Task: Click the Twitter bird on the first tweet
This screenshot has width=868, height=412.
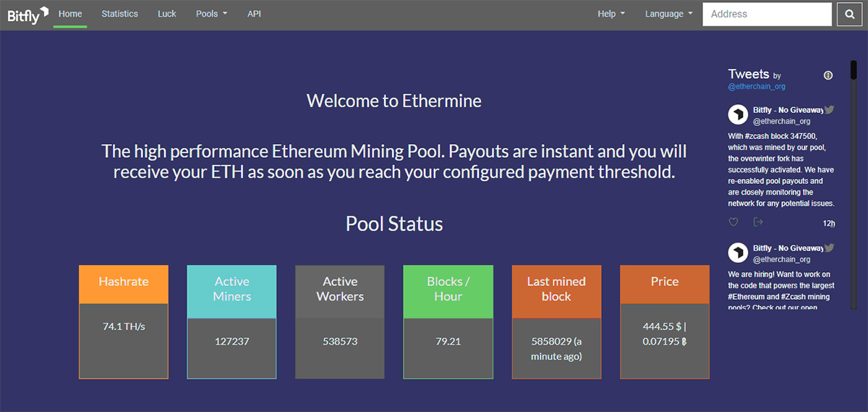Action: pyautogui.click(x=830, y=109)
